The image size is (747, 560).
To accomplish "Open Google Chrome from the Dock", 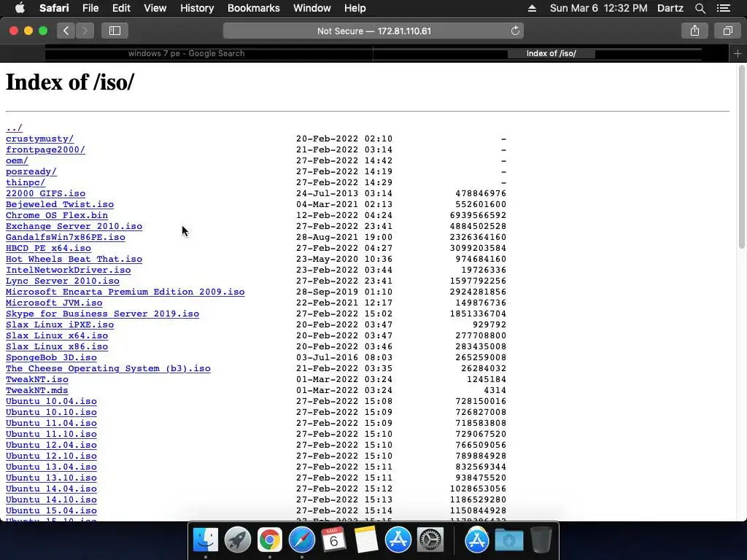I will (270, 540).
